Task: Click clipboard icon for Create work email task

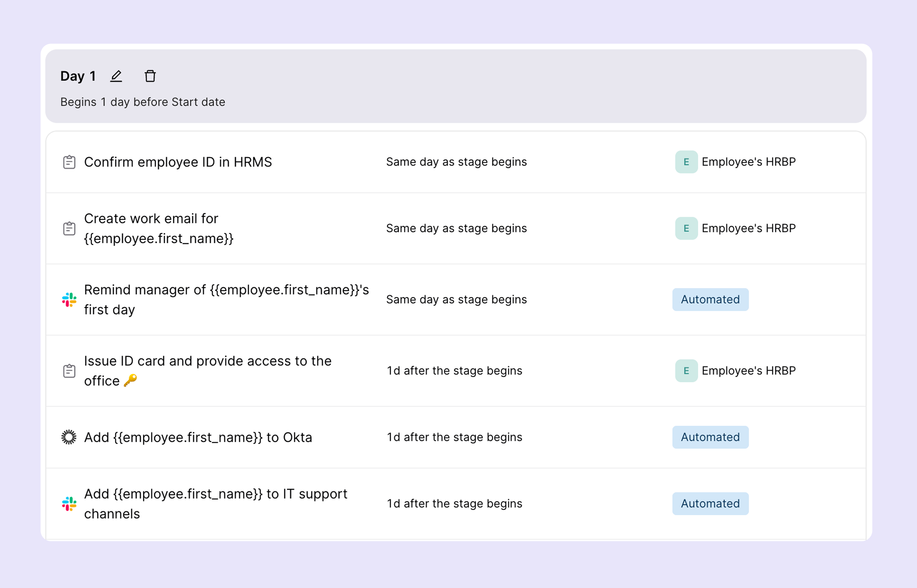Action: 69,229
